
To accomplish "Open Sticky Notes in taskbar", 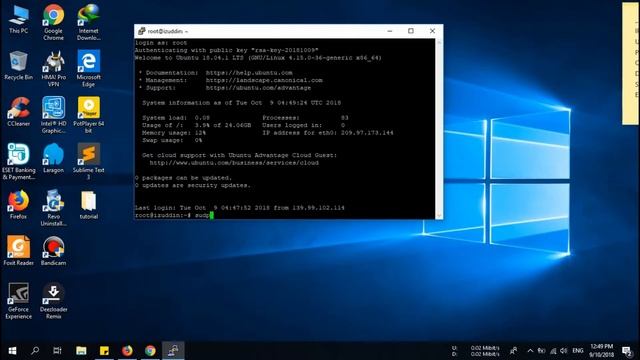I will [x=104, y=351].
